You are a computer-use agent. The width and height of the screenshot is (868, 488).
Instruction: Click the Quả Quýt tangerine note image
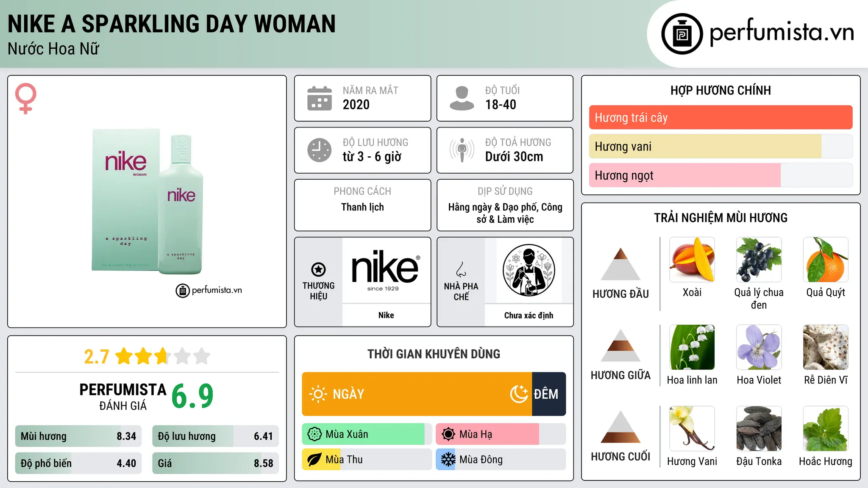(826, 260)
